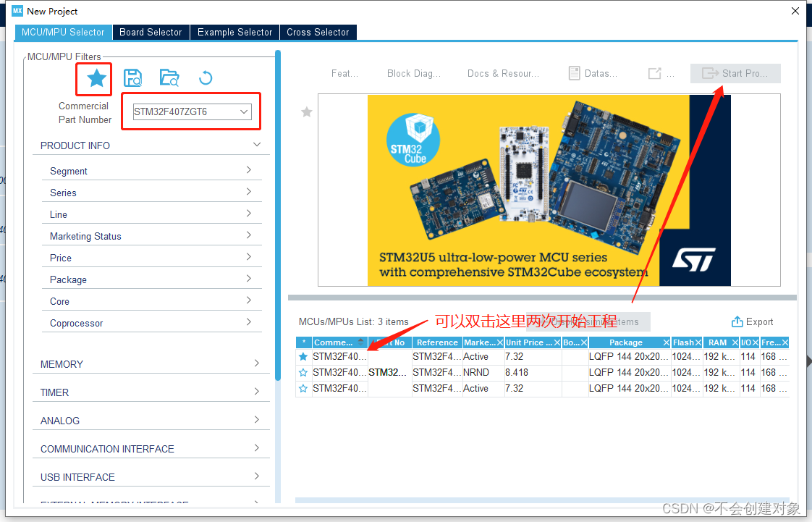Remove the Flash column via its X
812x522 pixels.
(698, 343)
